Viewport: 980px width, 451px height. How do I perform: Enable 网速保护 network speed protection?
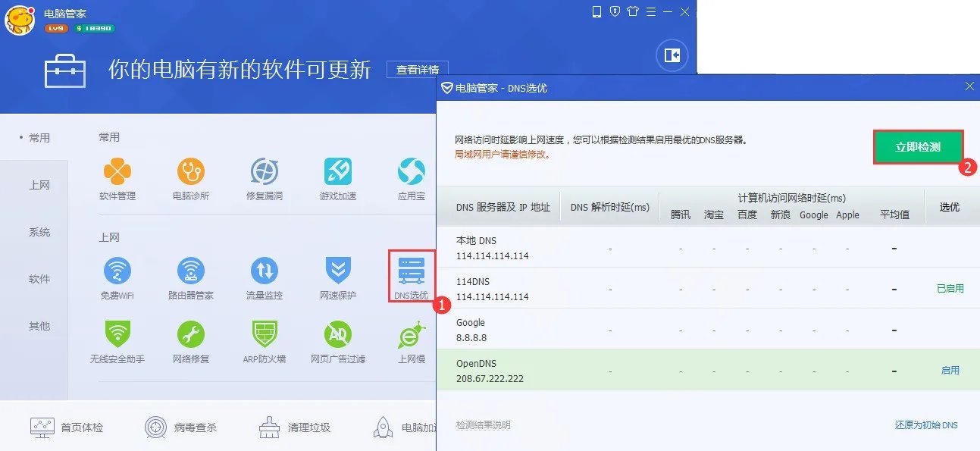[337, 277]
